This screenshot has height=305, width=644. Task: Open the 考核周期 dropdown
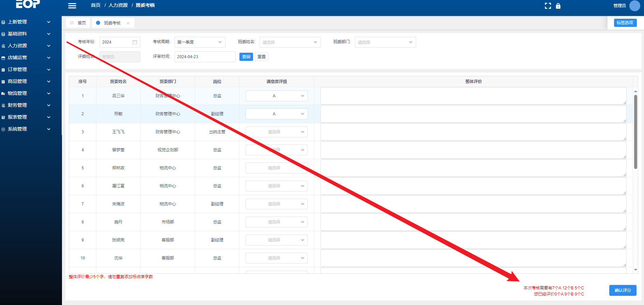(x=200, y=42)
